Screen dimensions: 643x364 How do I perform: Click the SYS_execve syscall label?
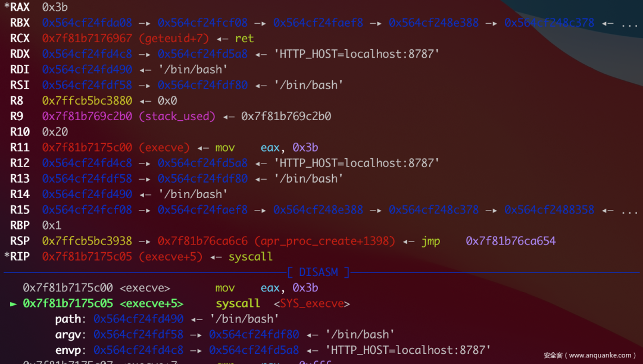312,304
